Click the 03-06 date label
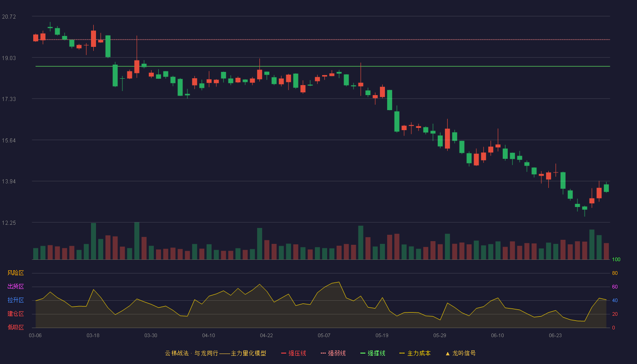The image size is (637, 364). point(35,335)
